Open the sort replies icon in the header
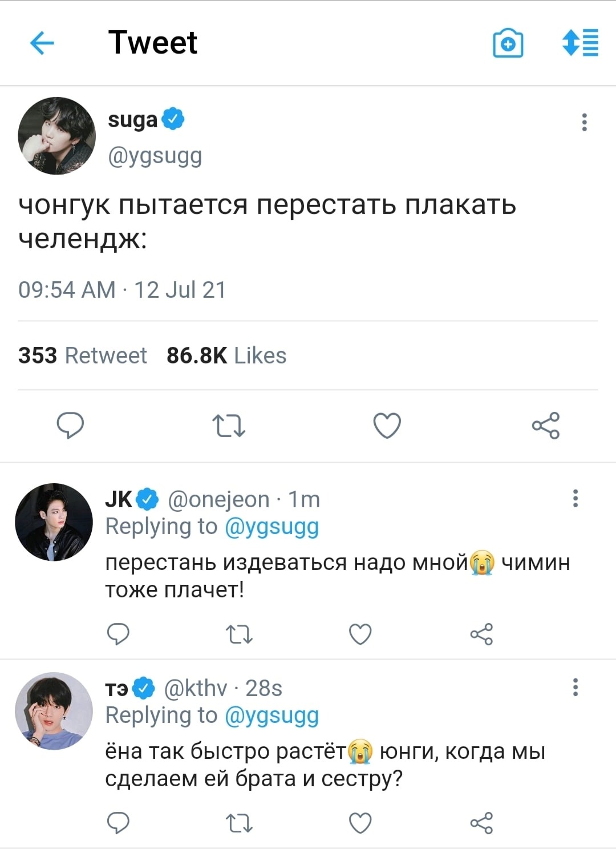The height and width of the screenshot is (849, 616). [580, 43]
